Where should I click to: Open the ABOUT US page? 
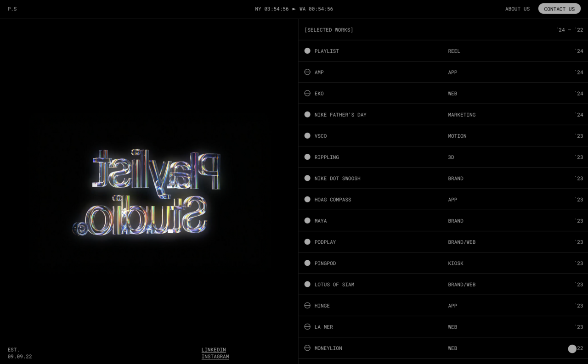coord(517,9)
